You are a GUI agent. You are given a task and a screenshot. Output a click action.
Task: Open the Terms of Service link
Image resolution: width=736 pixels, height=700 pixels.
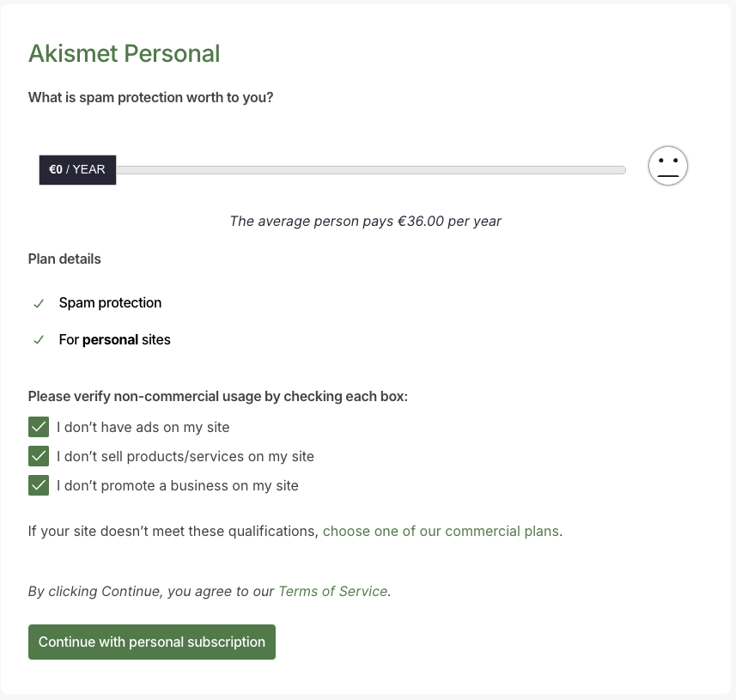[332, 591]
